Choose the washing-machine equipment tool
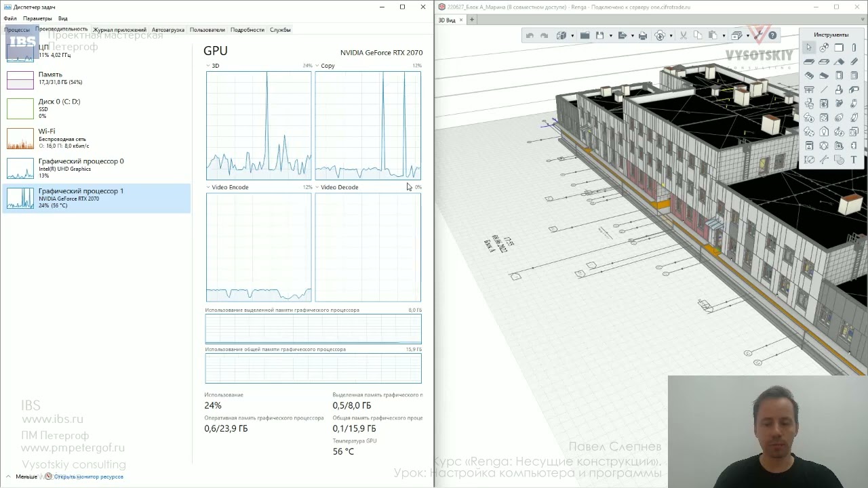This screenshot has width=868, height=488. [824, 103]
